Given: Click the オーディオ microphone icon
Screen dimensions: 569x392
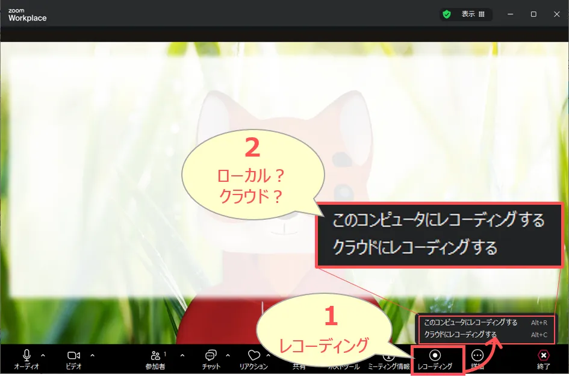Looking at the screenshot, I should click(26, 355).
